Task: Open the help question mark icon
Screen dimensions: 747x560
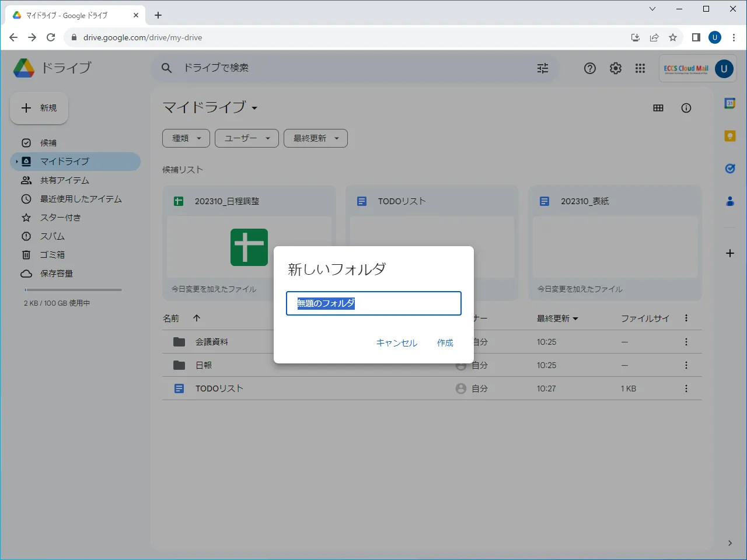Action: [590, 68]
